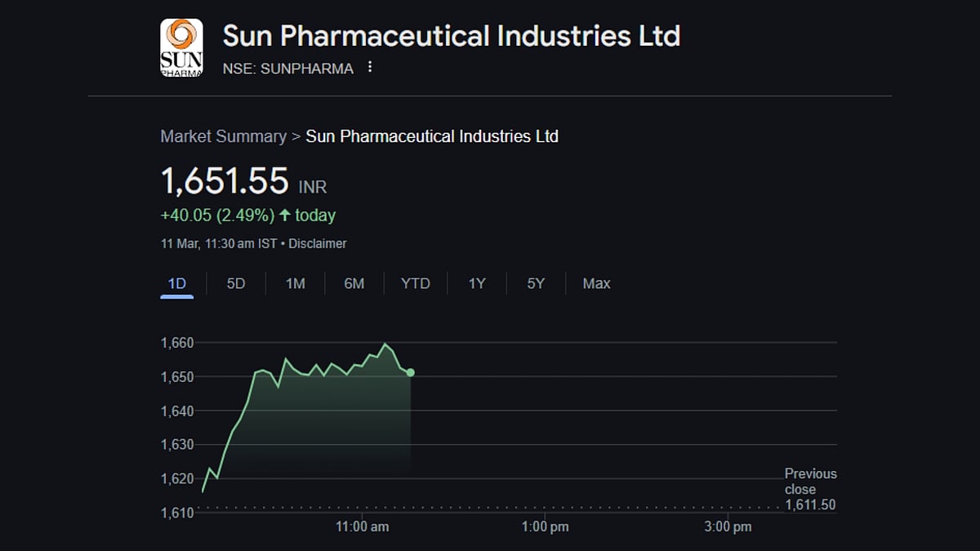Click the 1,620 y-axis label
980x551 pixels.
coord(177,478)
